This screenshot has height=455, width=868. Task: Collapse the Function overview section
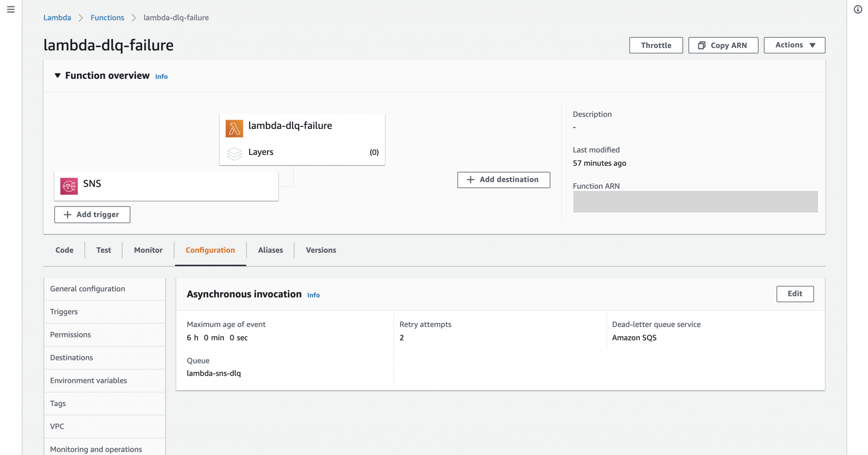click(58, 75)
